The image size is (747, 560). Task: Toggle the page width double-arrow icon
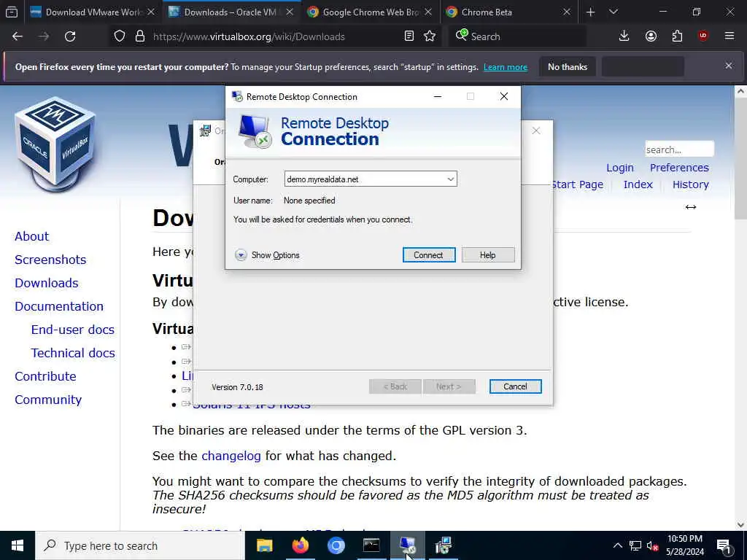(691, 206)
